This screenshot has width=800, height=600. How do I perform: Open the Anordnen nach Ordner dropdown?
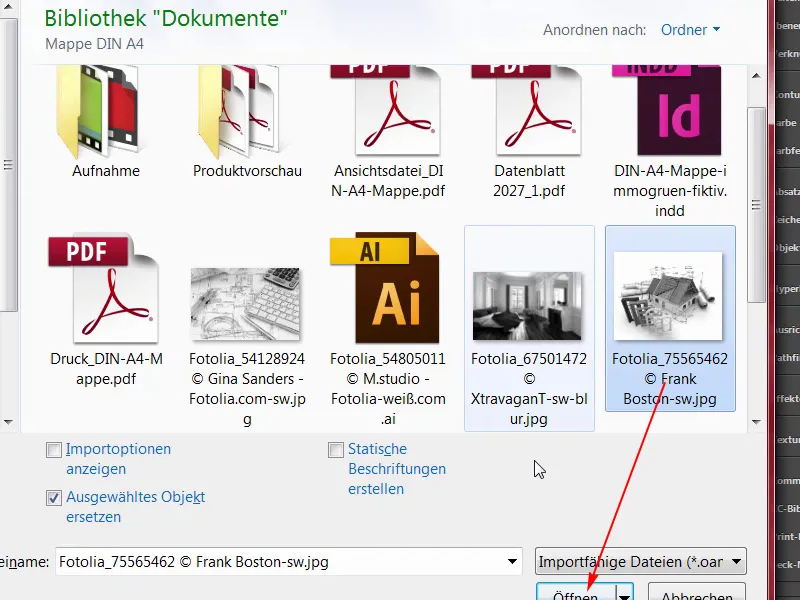coord(690,30)
